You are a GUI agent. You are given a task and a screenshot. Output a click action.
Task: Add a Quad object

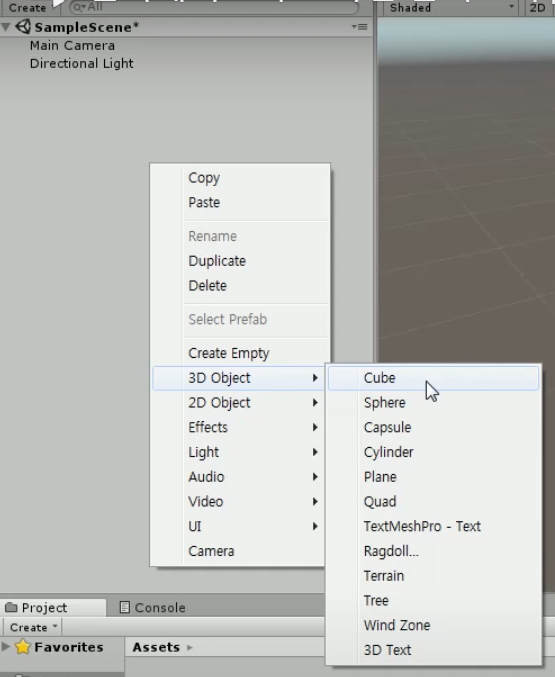click(433, 501)
